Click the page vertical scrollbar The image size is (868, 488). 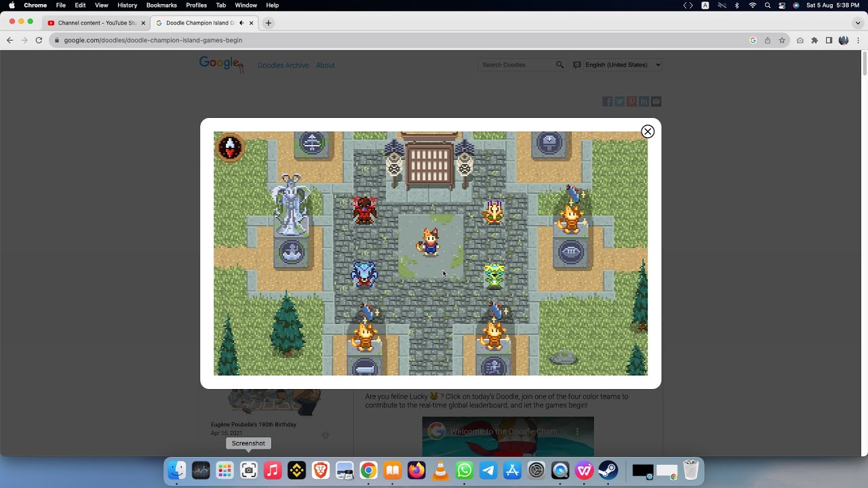[864, 63]
